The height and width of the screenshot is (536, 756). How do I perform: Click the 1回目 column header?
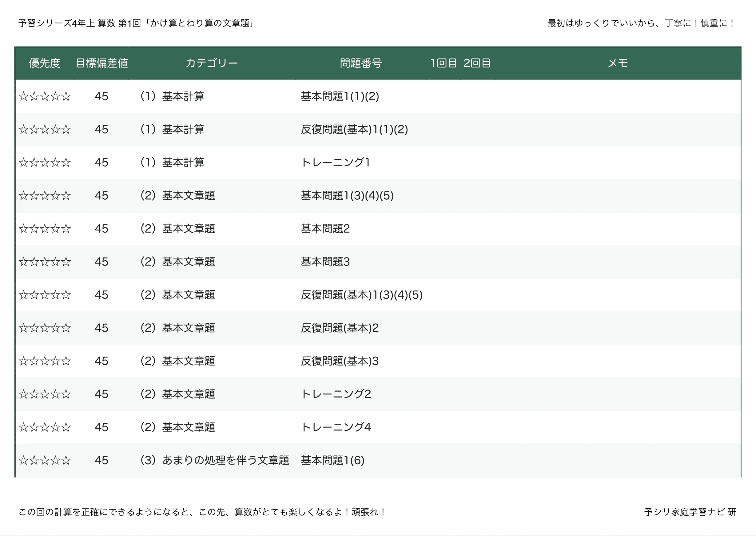443,63
